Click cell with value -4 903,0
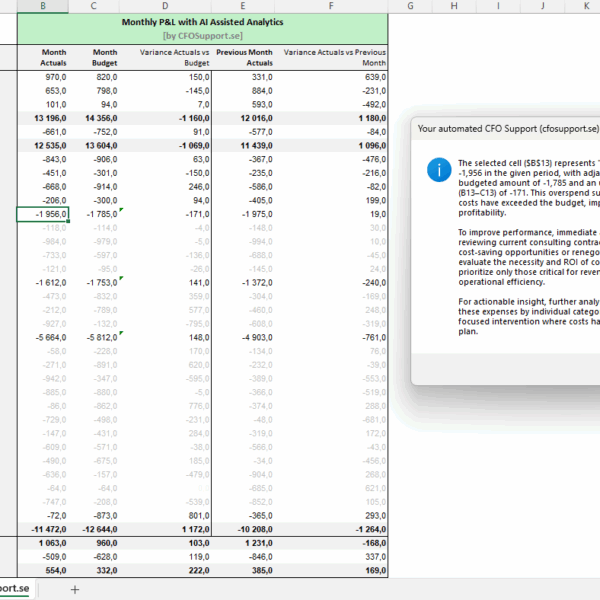The height and width of the screenshot is (600, 600). (x=243, y=338)
